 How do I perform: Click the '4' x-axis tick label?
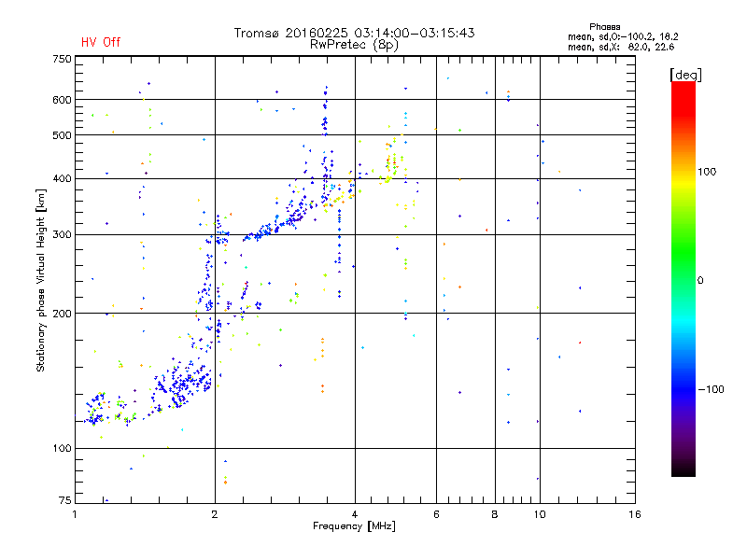pos(355,514)
